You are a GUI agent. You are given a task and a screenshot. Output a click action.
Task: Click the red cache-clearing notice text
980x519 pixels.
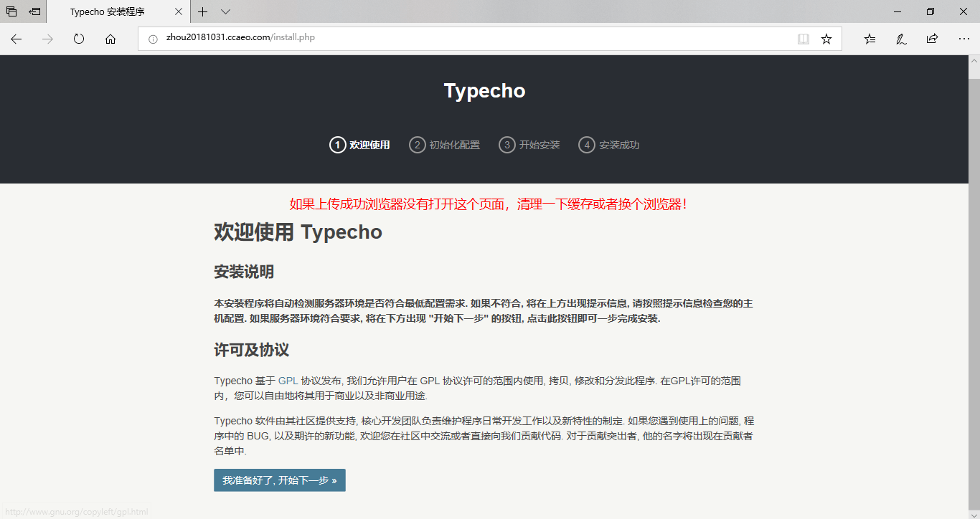(489, 204)
